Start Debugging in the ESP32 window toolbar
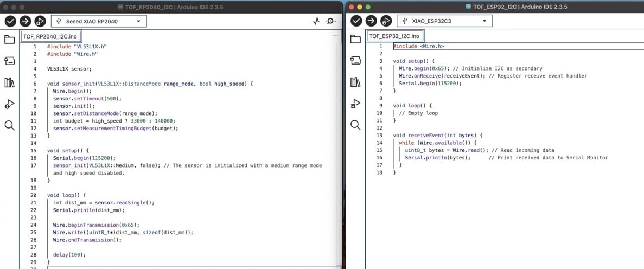 pos(386,21)
